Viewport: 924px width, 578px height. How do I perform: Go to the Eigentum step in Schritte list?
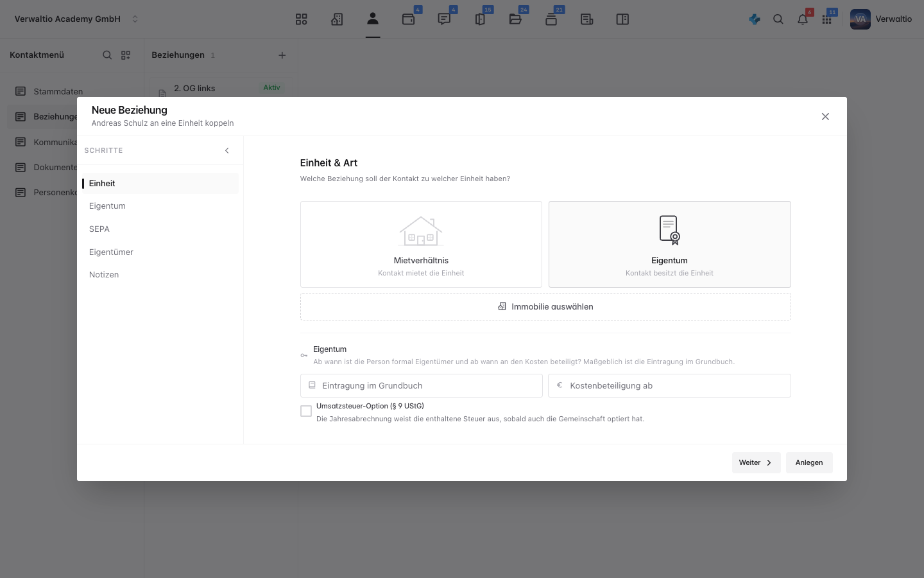coord(160,206)
